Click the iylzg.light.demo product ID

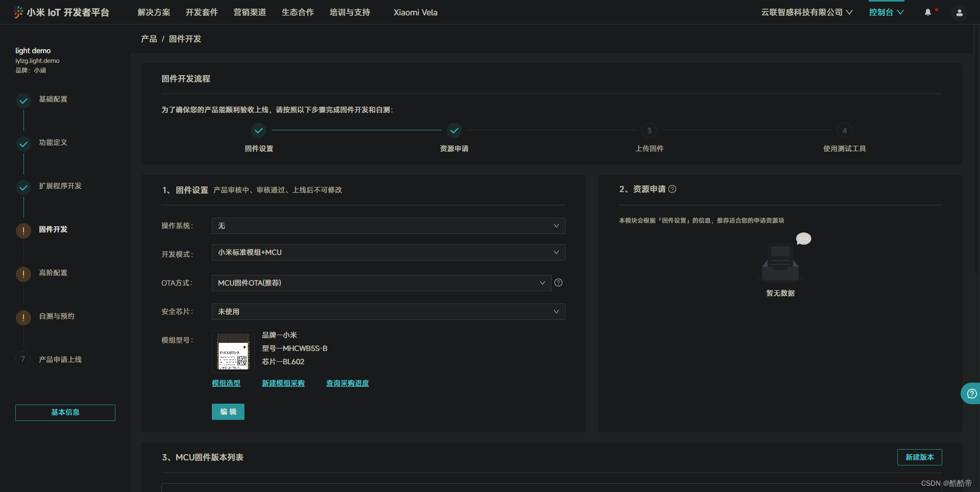(x=37, y=61)
